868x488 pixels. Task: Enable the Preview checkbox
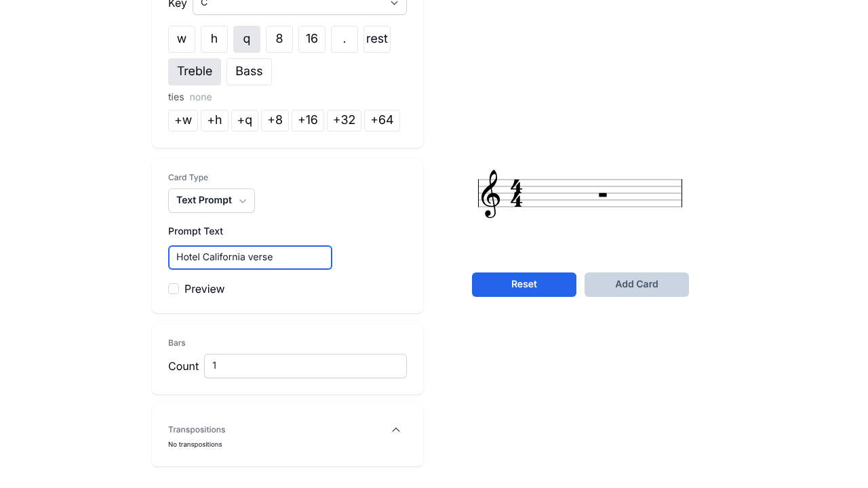[174, 289]
